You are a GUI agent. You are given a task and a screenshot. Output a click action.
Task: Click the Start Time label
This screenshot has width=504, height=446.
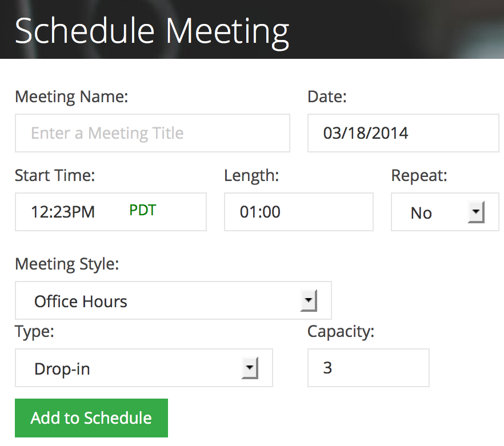(x=55, y=175)
